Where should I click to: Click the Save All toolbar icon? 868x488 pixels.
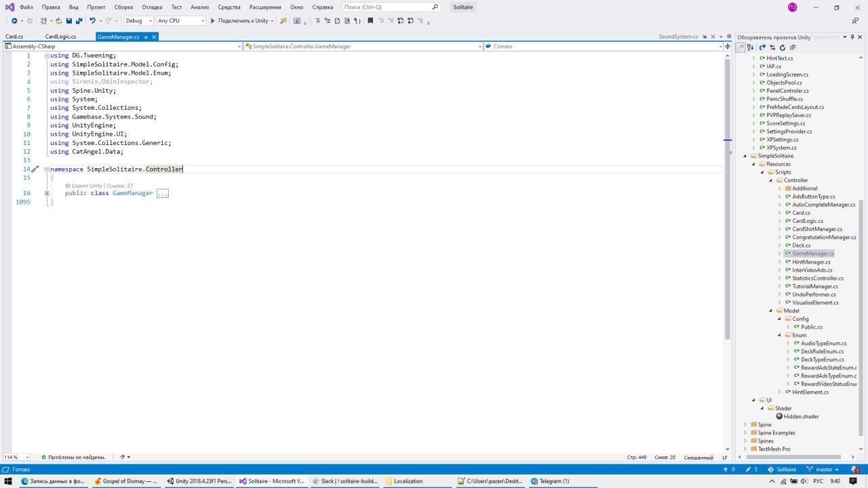click(x=79, y=21)
